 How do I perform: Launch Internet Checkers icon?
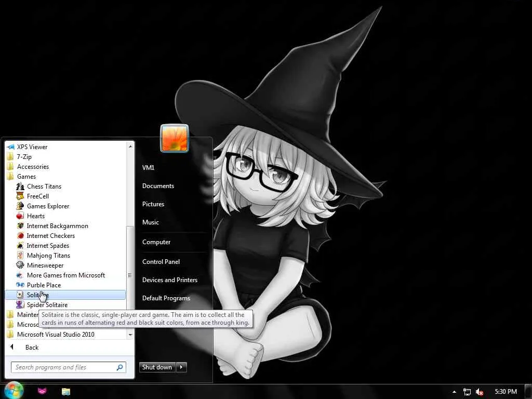pyautogui.click(x=20, y=235)
